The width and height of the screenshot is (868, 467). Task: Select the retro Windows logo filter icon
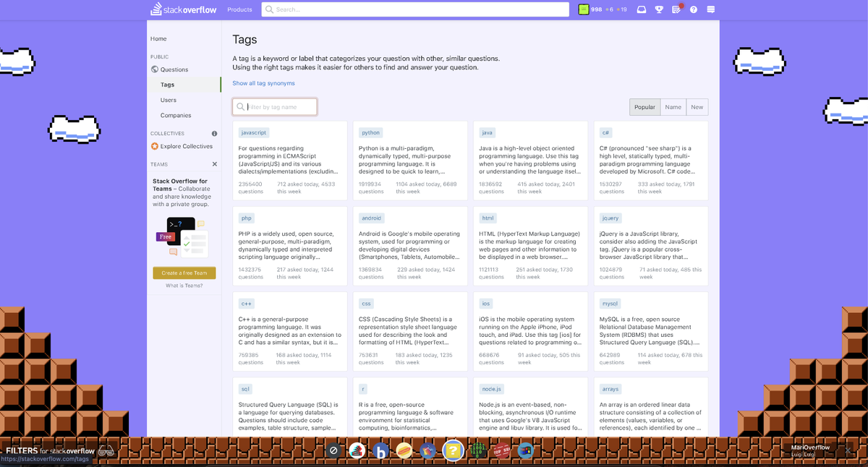[526, 450]
